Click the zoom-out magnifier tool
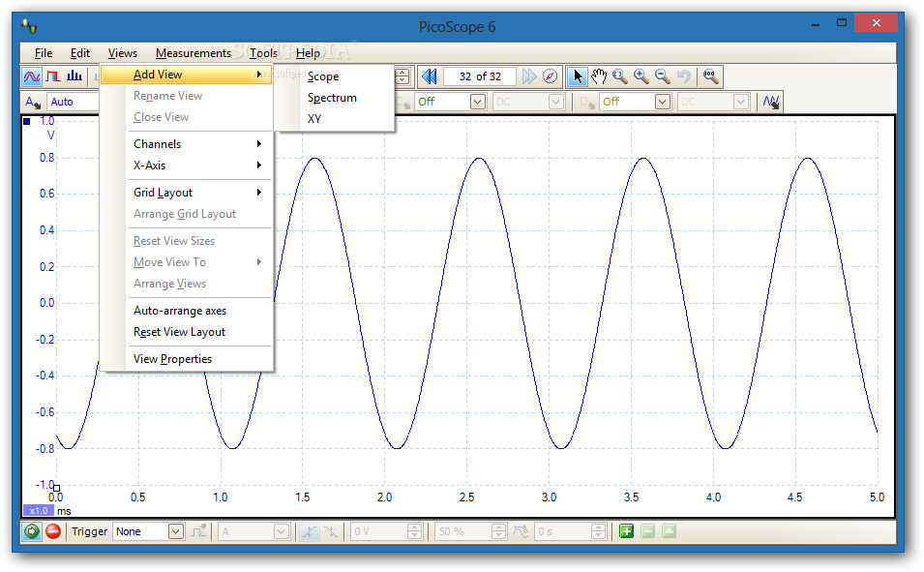This screenshot has width=924, height=572. coord(663,76)
